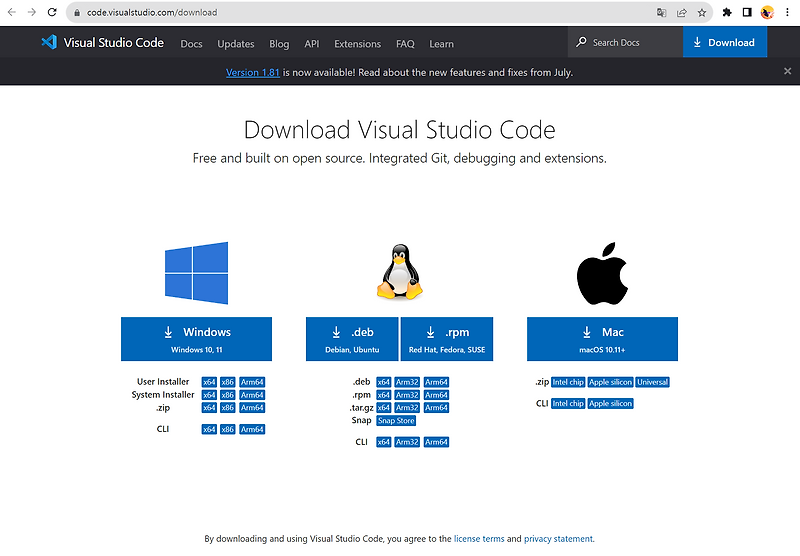
Task: Pick Linux .rpm Arm64 badge
Action: (x=436, y=395)
